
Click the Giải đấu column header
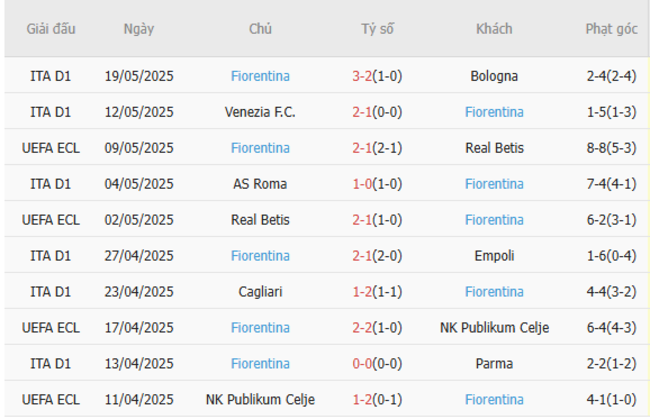pos(52,29)
